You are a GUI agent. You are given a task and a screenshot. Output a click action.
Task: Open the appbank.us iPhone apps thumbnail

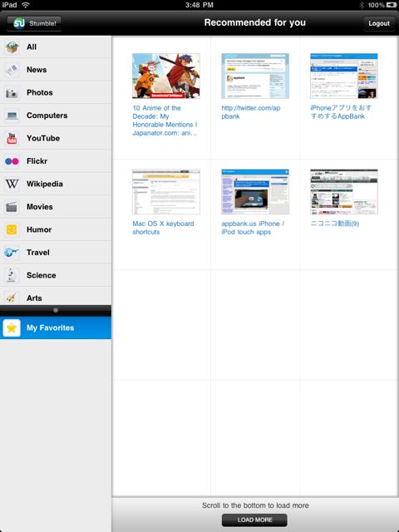255,192
